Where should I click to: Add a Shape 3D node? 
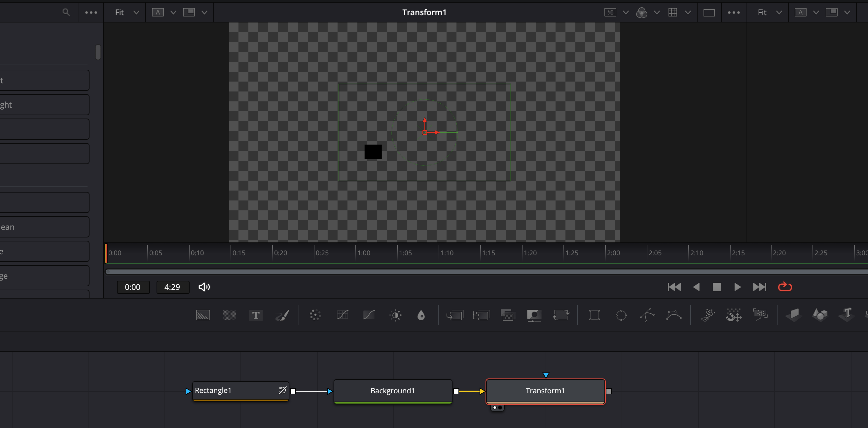coord(820,315)
